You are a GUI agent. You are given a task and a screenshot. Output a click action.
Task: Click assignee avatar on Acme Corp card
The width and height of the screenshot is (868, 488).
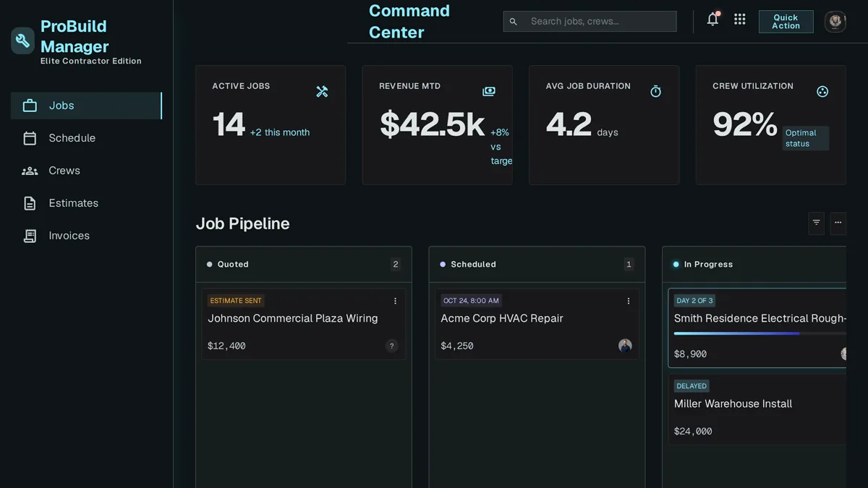625,346
